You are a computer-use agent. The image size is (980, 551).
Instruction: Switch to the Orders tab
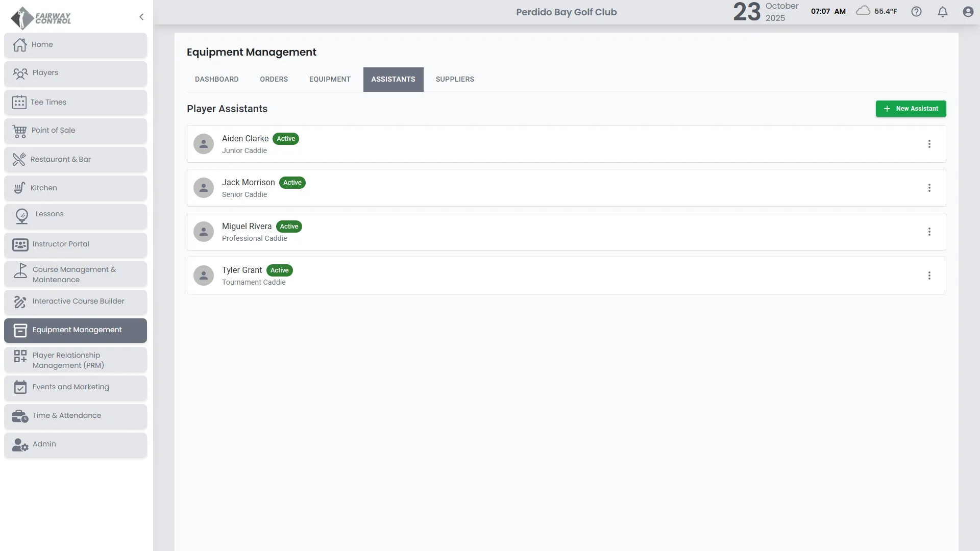pyautogui.click(x=274, y=79)
